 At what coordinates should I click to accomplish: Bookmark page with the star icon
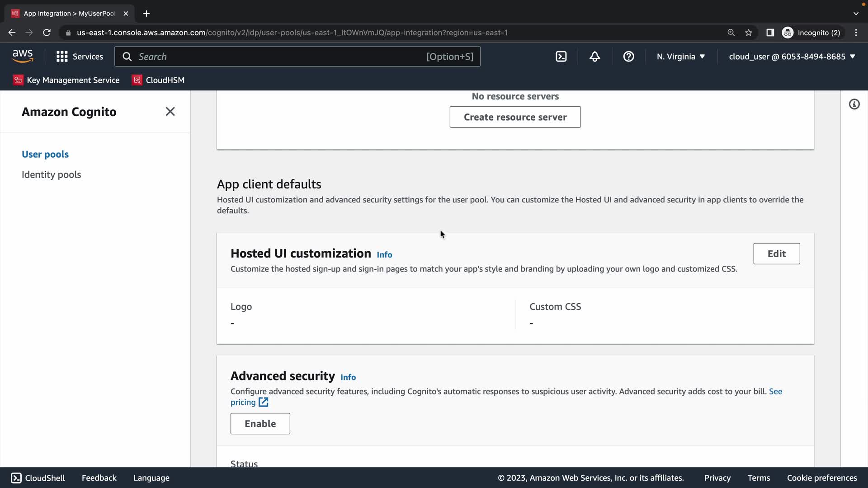coord(749,33)
